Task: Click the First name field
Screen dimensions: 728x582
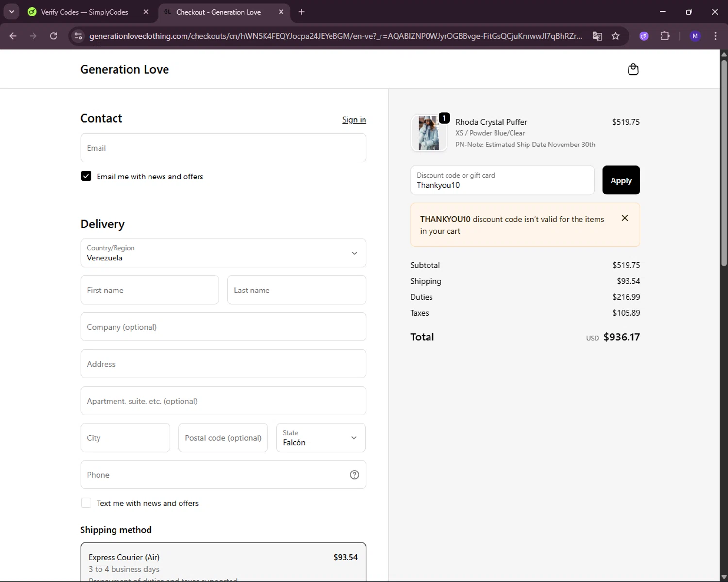Action: click(149, 290)
